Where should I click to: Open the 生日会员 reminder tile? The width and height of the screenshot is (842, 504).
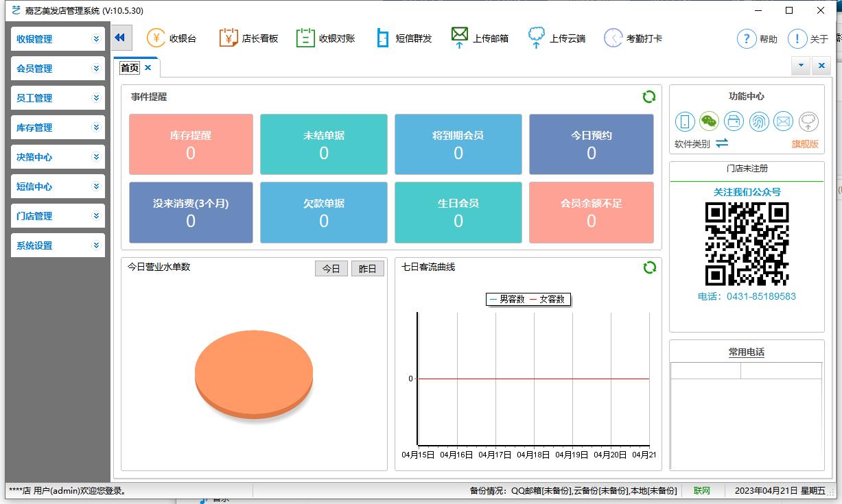(x=458, y=213)
